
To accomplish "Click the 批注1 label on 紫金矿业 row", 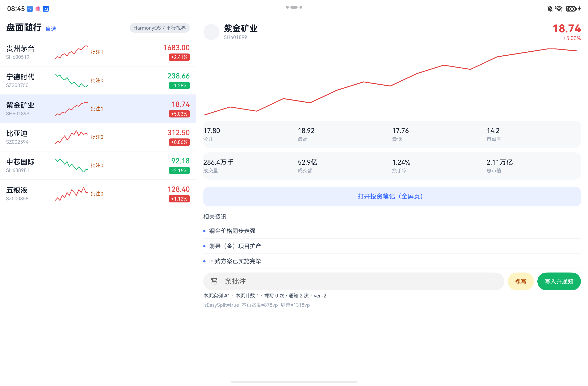I will [x=97, y=109].
